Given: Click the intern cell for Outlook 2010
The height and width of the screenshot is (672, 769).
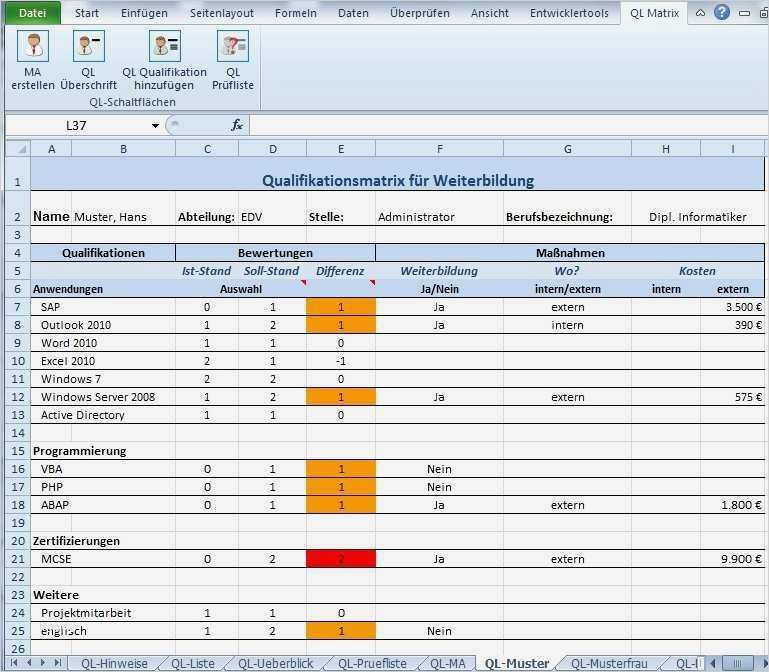Looking at the screenshot, I should pos(567,325).
